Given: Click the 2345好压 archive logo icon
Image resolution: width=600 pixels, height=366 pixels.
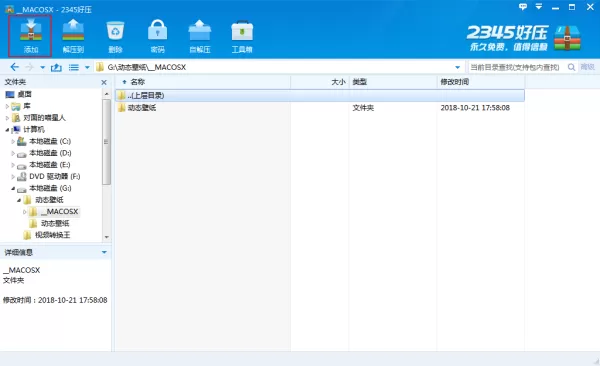Looking at the screenshot, I should click(x=567, y=38).
